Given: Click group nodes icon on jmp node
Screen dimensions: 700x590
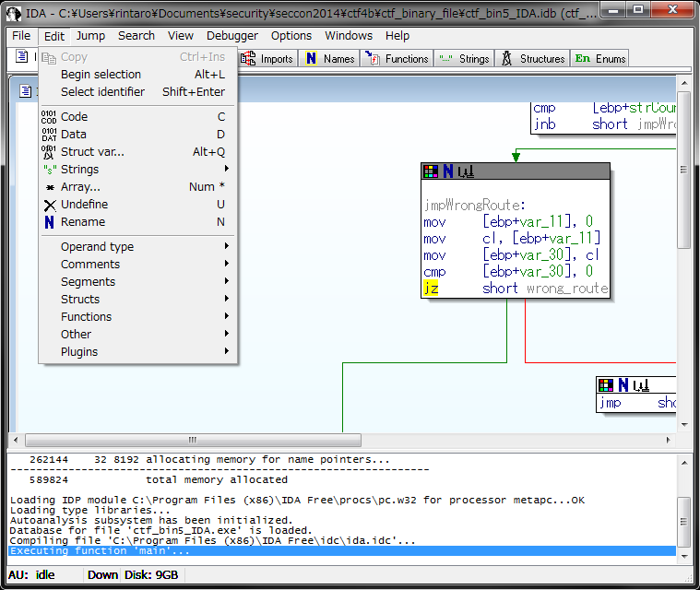Looking at the screenshot, I should pyautogui.click(x=641, y=385).
